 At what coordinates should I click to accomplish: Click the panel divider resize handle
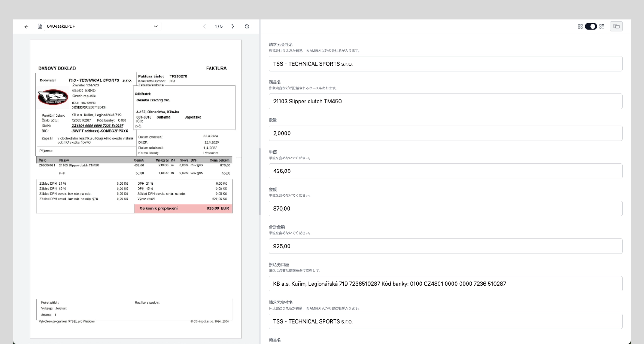coord(260,181)
